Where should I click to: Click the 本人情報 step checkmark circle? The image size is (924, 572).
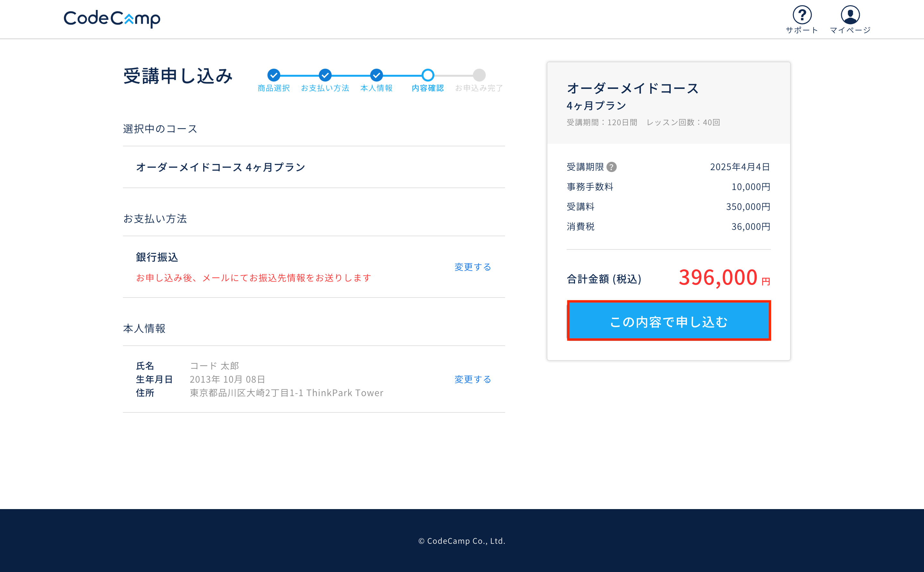376,75
